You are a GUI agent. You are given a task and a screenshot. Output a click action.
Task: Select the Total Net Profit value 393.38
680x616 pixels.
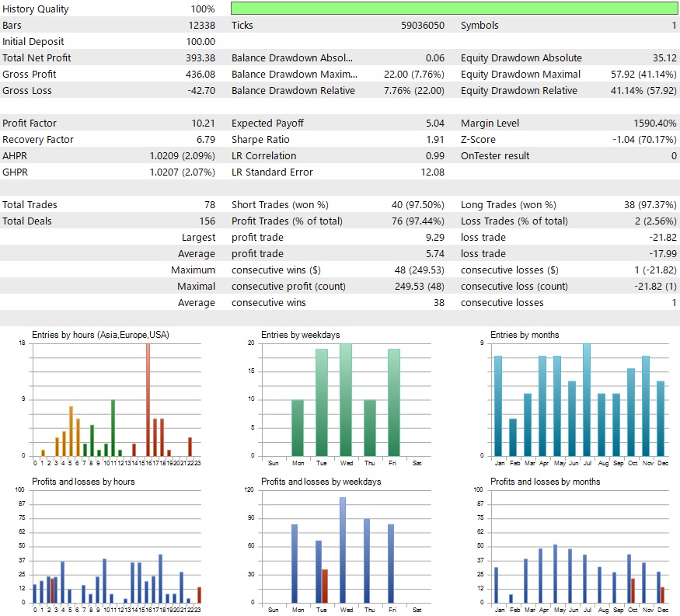click(x=200, y=58)
